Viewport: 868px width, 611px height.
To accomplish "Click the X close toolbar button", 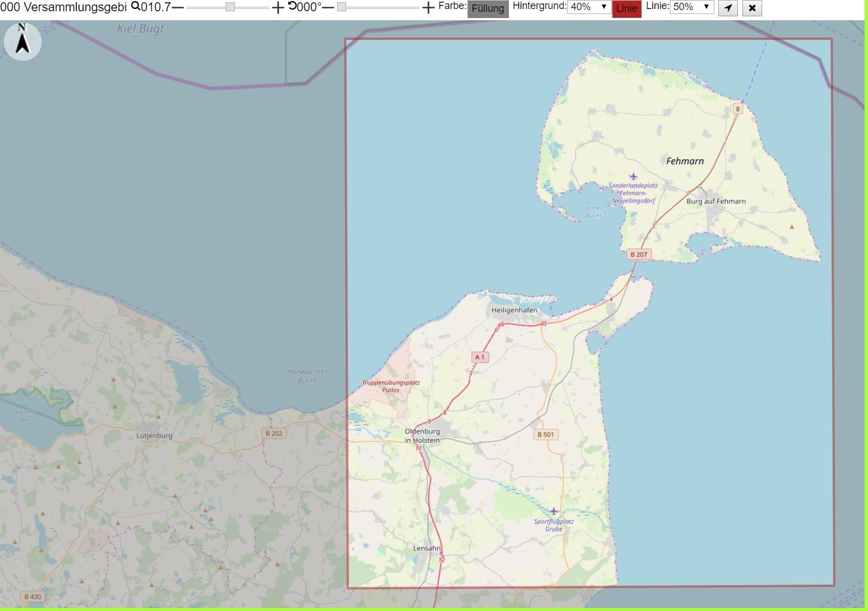I will [752, 8].
